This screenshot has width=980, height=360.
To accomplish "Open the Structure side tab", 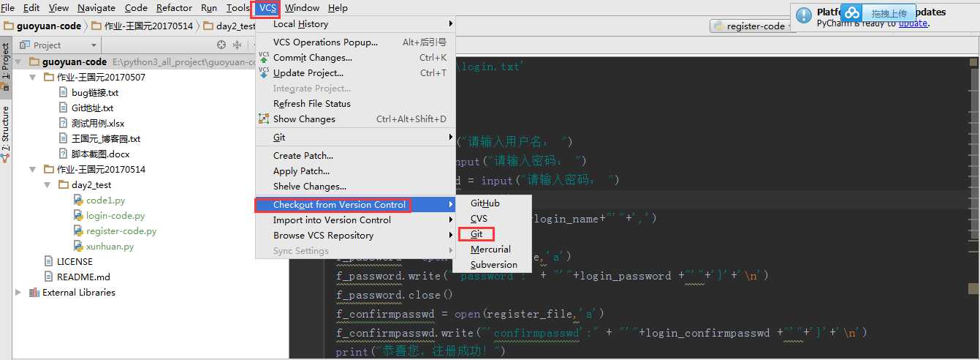I will [x=5, y=134].
